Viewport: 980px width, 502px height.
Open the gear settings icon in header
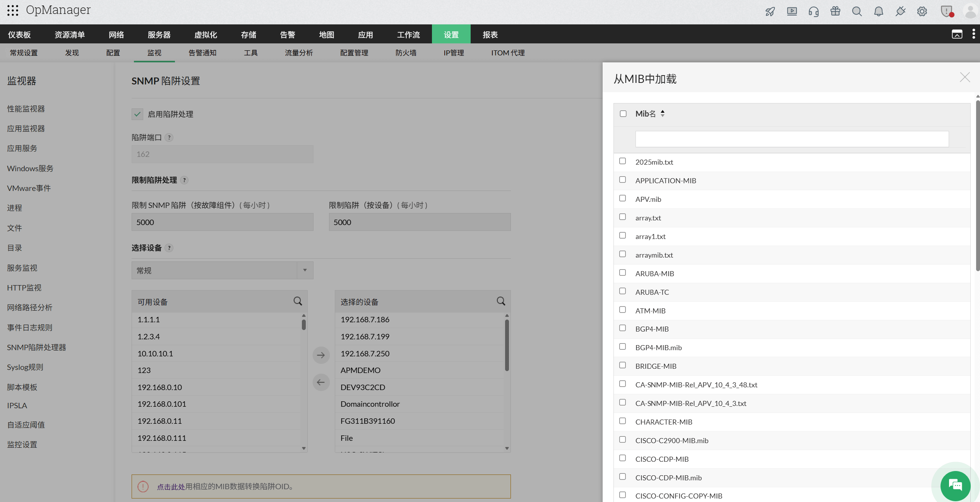(922, 12)
